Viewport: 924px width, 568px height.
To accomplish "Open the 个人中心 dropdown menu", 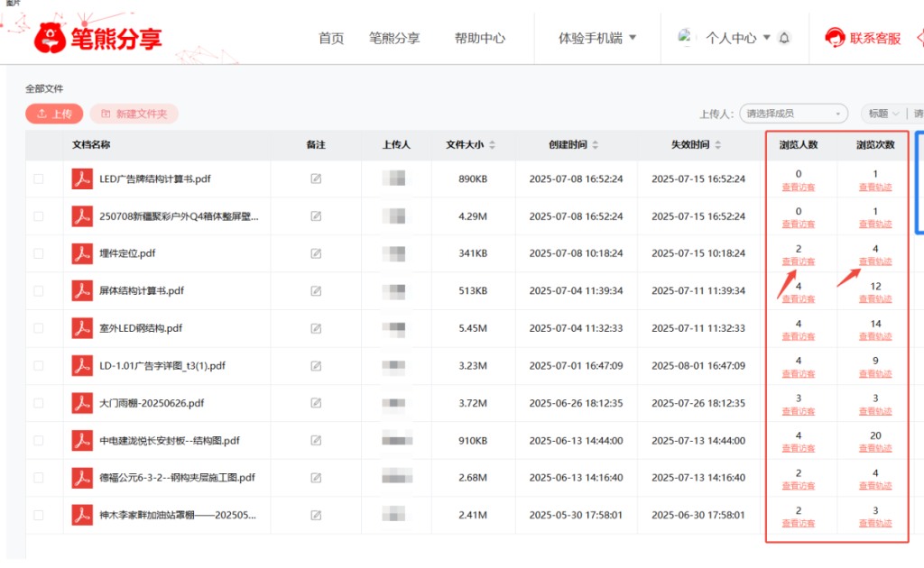I will coord(737,38).
